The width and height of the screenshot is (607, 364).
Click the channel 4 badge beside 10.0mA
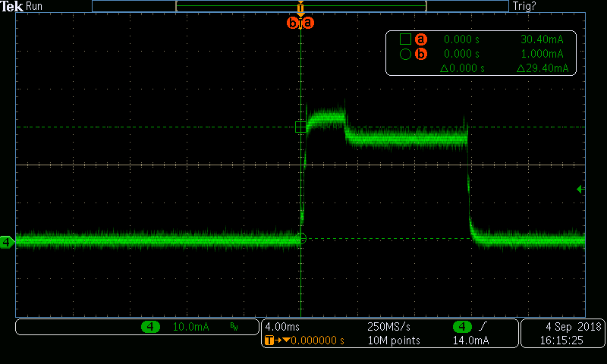(150, 327)
